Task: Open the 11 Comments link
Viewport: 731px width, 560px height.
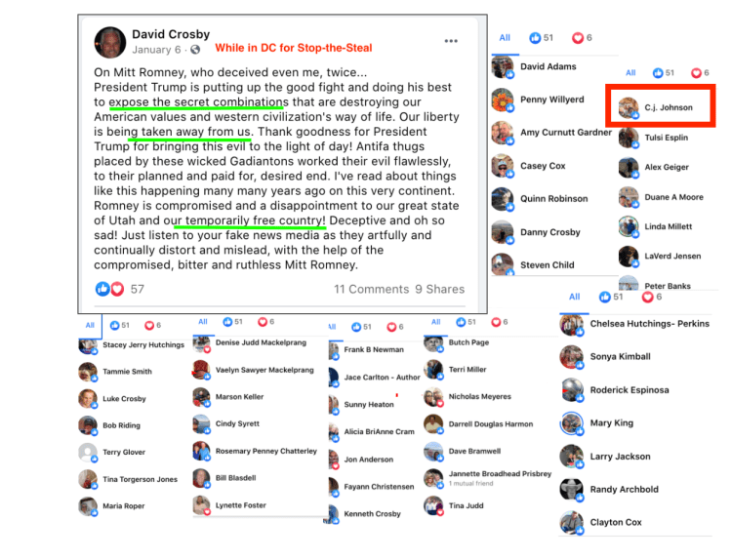Action: [x=371, y=290]
